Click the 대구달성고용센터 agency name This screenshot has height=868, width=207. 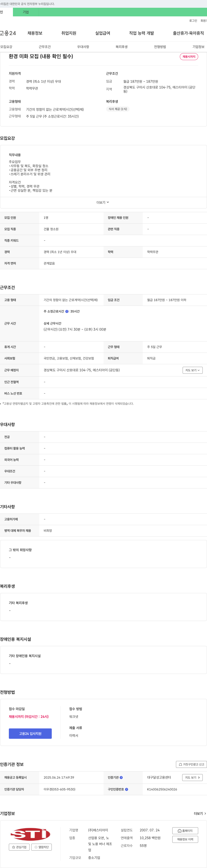pos(159,777)
